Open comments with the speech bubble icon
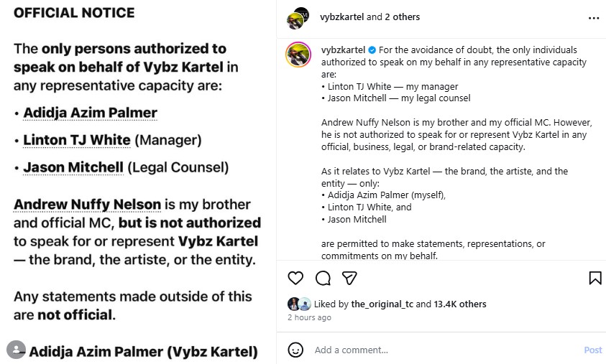 pyautogui.click(x=323, y=278)
